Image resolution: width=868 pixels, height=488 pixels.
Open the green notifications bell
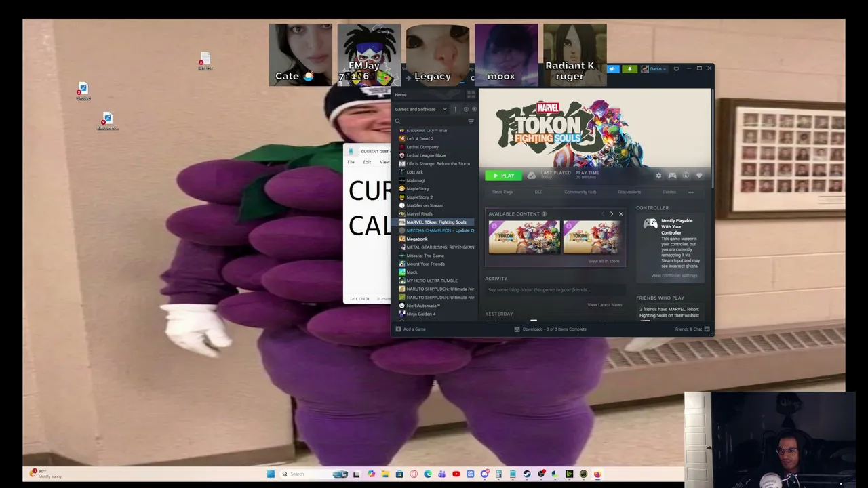(x=629, y=69)
